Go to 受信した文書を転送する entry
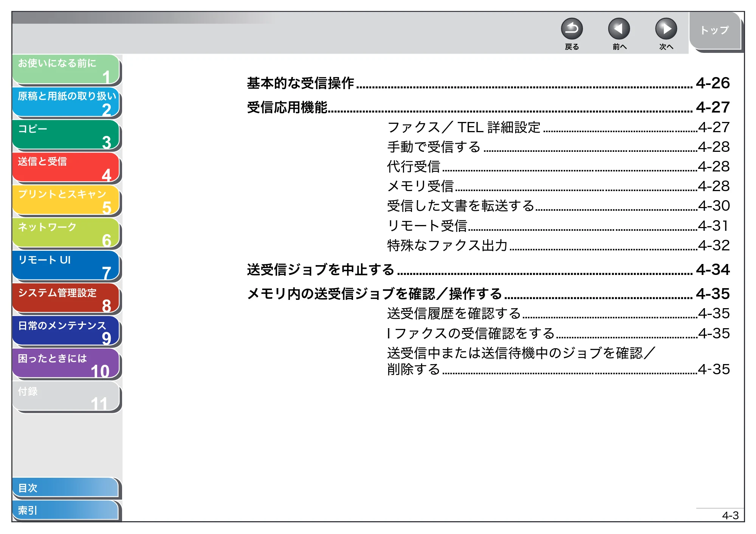Viewport: 756px width, 534px height. [558, 206]
